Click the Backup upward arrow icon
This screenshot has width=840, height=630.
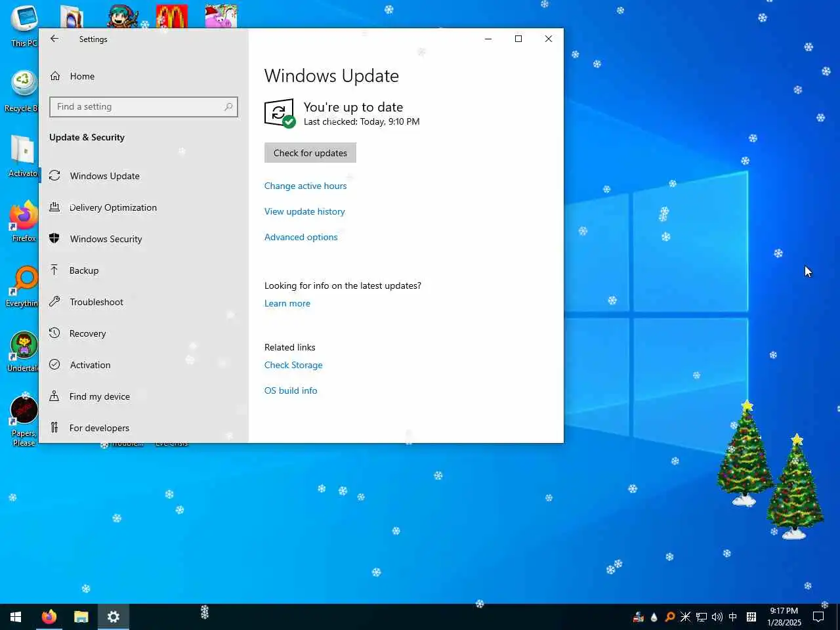click(54, 270)
